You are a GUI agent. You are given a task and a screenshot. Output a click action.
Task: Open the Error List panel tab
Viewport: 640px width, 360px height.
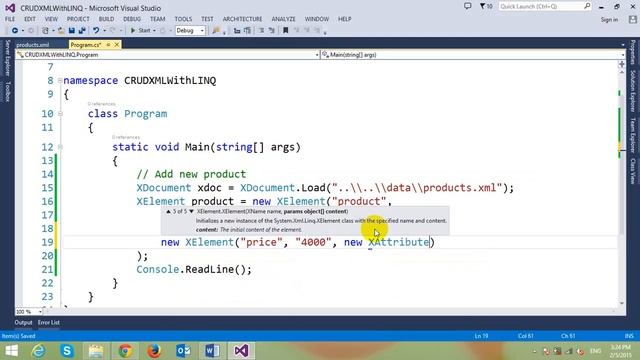pos(49,322)
